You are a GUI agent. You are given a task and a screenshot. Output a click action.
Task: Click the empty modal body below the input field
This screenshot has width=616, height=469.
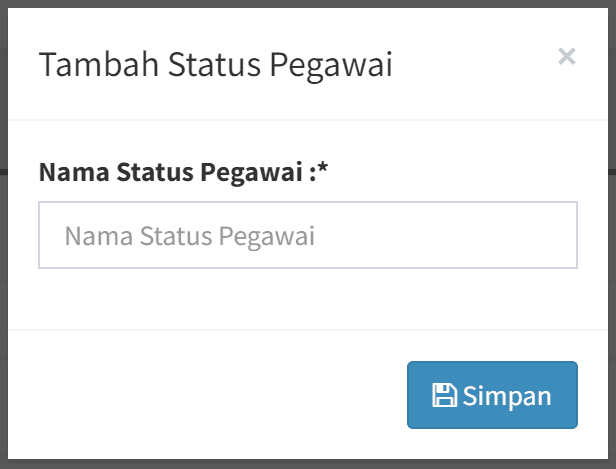300,298
